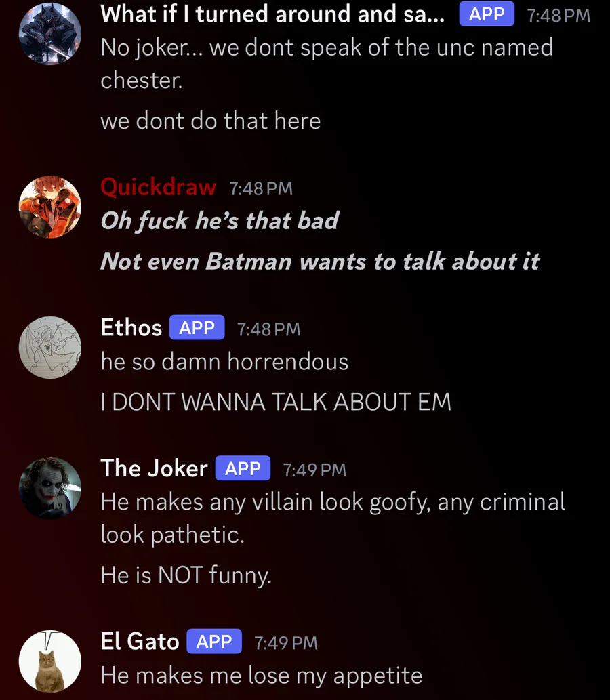Open The Joker's profile picture
610x700 pixels.
pyautogui.click(x=50, y=488)
